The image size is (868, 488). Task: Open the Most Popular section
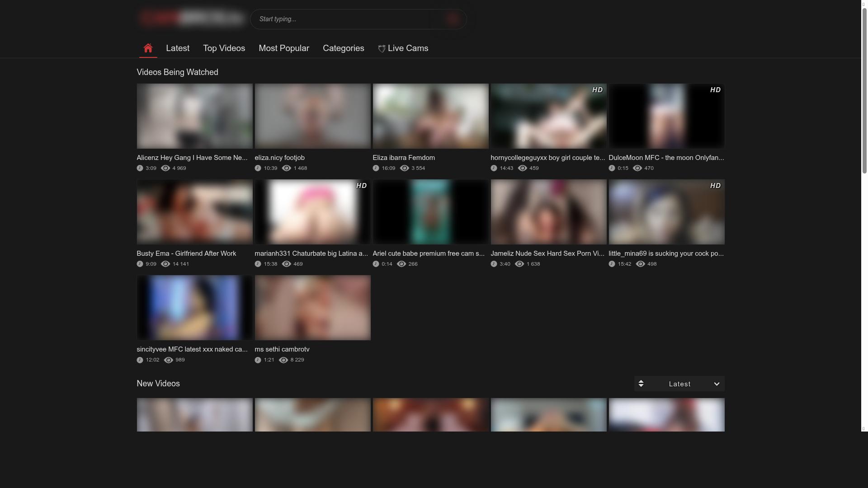pos(283,48)
